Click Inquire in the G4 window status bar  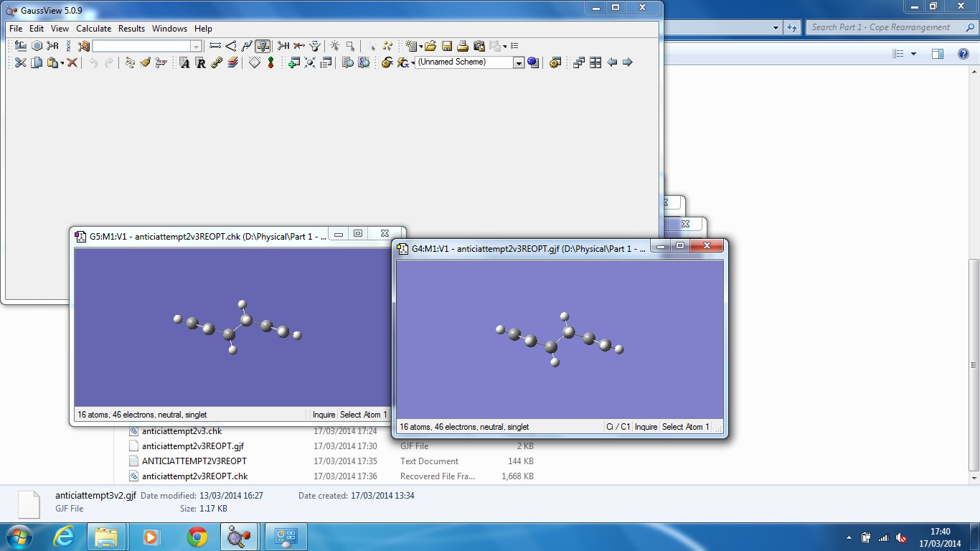click(646, 427)
